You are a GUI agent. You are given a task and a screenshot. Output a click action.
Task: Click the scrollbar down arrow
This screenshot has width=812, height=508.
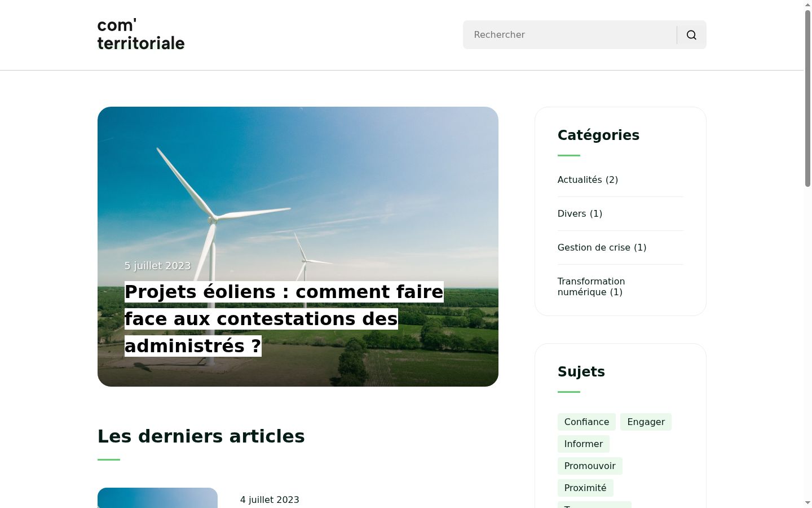coord(807,503)
